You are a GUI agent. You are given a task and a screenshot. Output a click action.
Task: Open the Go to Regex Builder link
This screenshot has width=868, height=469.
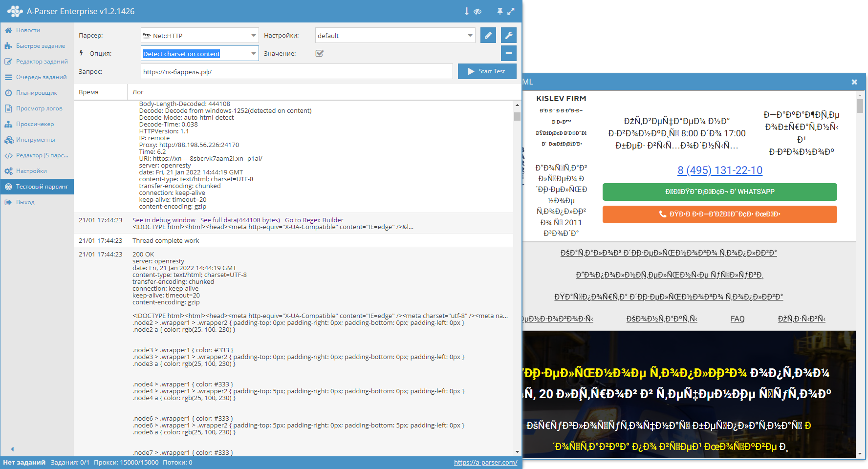pyautogui.click(x=314, y=220)
